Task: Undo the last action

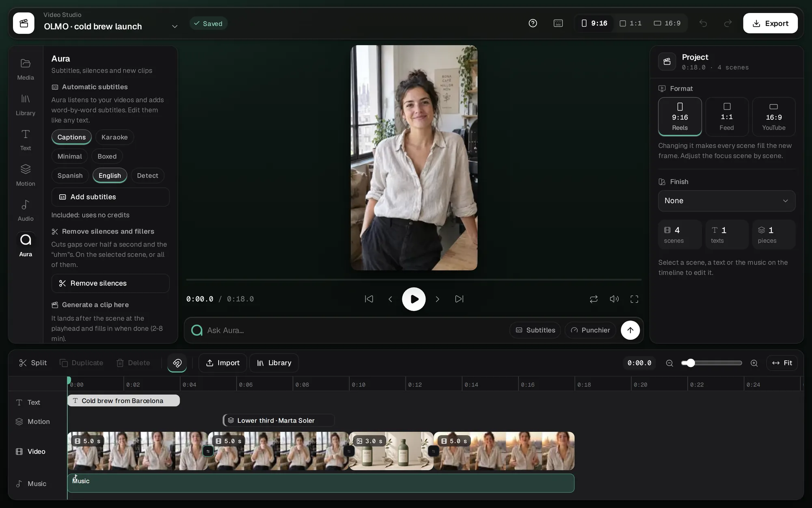Action: click(x=703, y=23)
